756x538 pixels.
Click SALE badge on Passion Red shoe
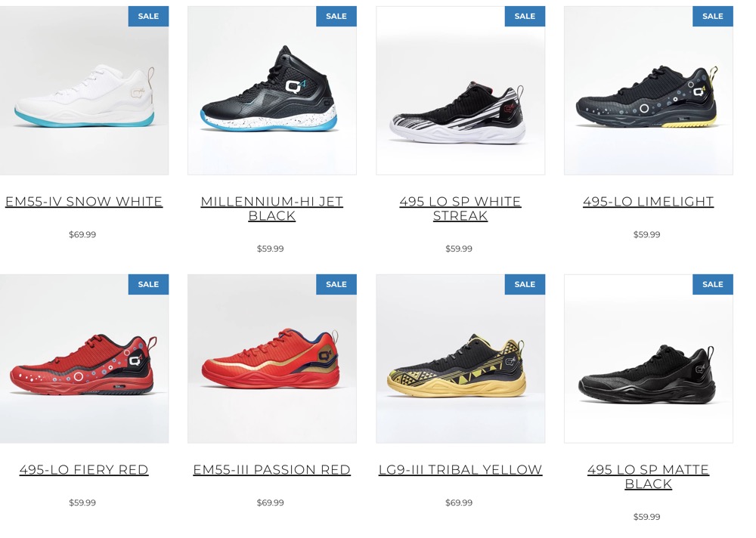pyautogui.click(x=336, y=284)
